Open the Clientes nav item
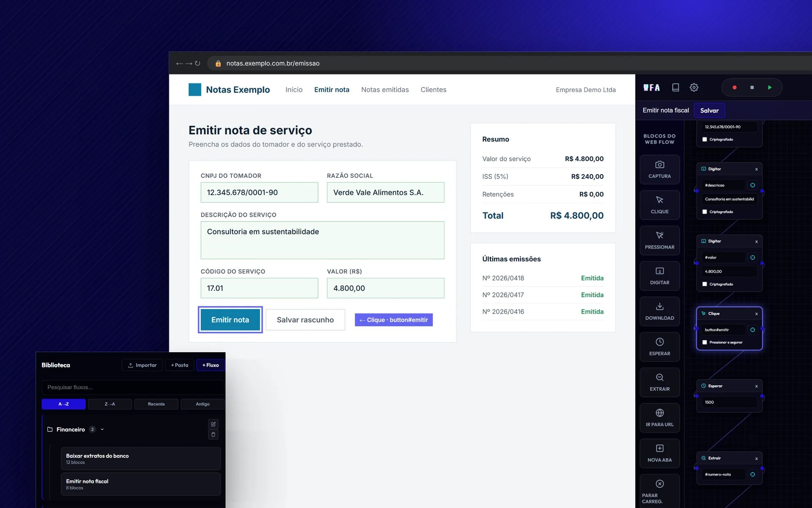812x508 pixels. click(x=433, y=90)
